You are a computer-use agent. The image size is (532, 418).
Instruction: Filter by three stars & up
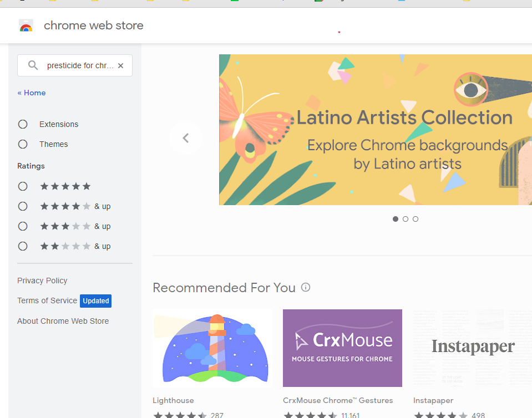coord(23,226)
